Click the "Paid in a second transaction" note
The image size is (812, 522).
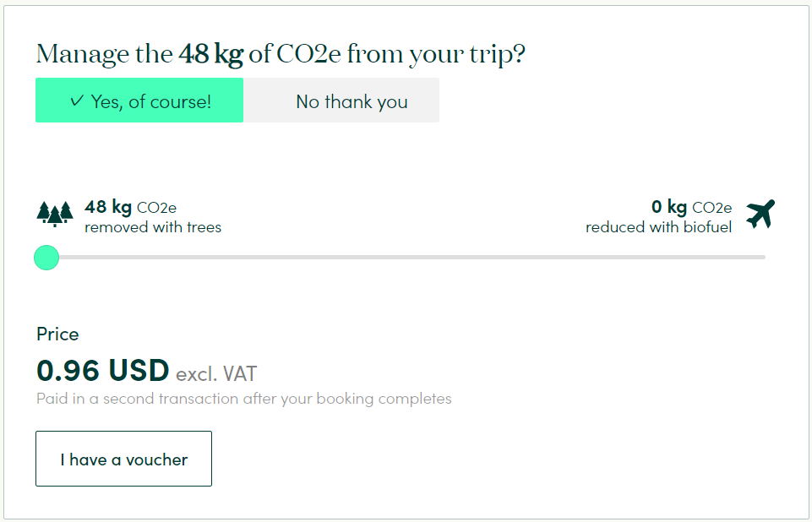[x=244, y=399]
